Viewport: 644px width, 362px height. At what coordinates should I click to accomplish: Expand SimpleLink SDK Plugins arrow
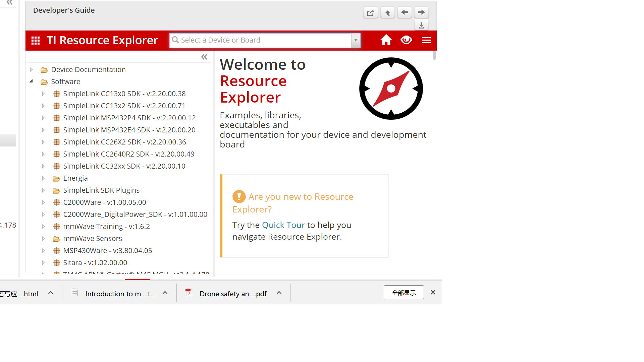(43, 190)
